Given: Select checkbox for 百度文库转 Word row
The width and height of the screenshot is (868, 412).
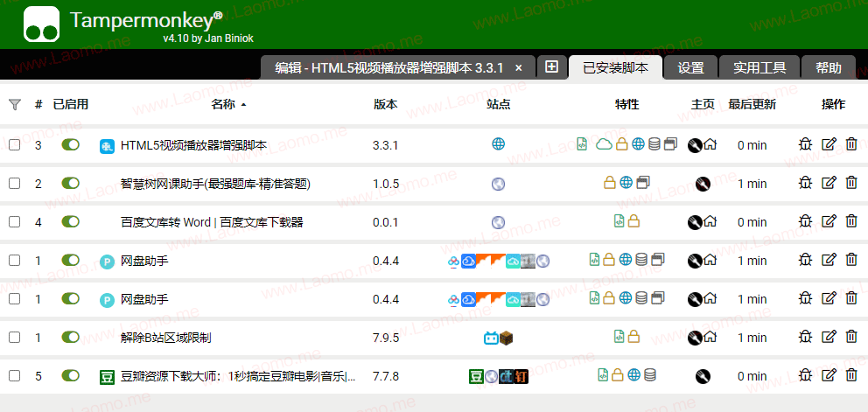Looking at the screenshot, I should [14, 222].
